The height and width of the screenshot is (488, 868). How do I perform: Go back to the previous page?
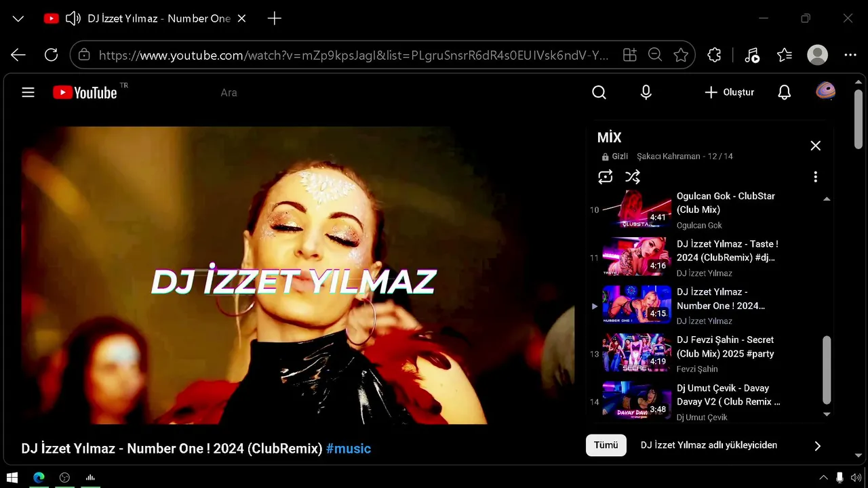click(x=18, y=55)
